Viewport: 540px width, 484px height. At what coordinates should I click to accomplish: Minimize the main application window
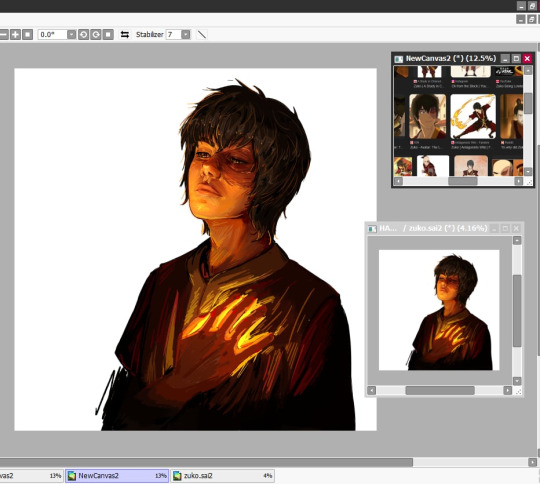(x=521, y=6)
